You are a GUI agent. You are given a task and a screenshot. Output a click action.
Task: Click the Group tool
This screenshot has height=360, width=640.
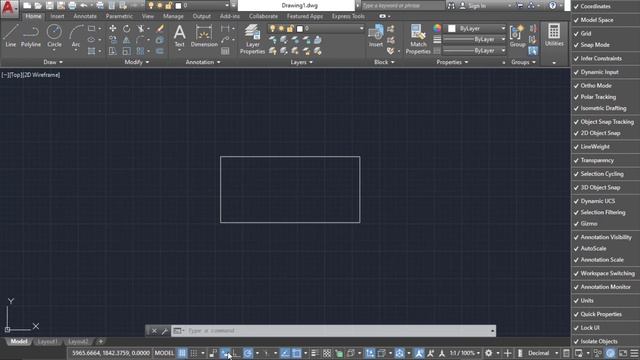coord(518,36)
